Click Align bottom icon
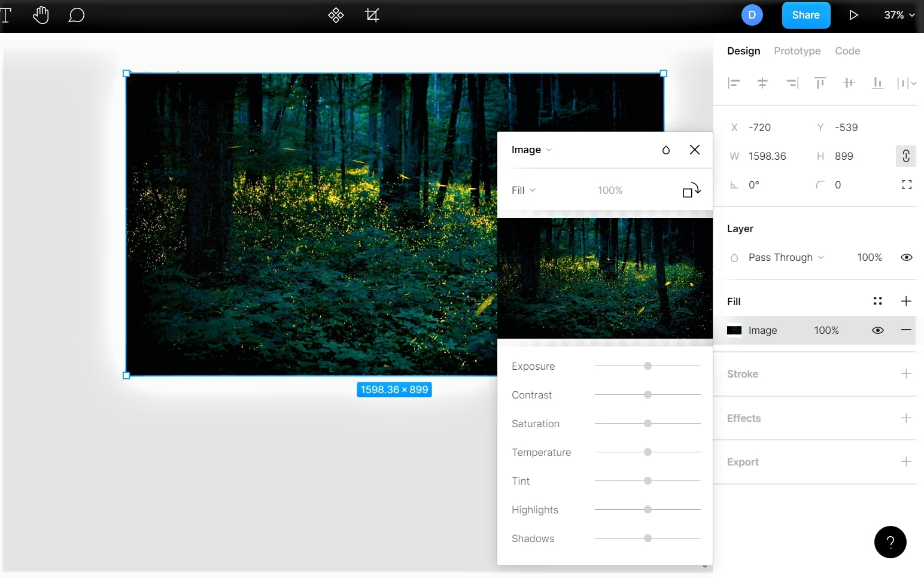This screenshot has height=578, width=924. pyautogui.click(x=877, y=83)
